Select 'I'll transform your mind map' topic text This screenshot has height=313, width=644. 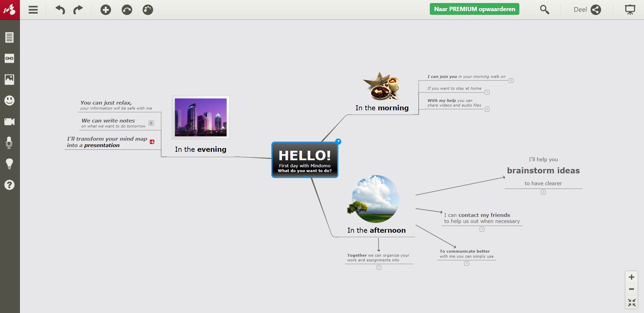107,142
